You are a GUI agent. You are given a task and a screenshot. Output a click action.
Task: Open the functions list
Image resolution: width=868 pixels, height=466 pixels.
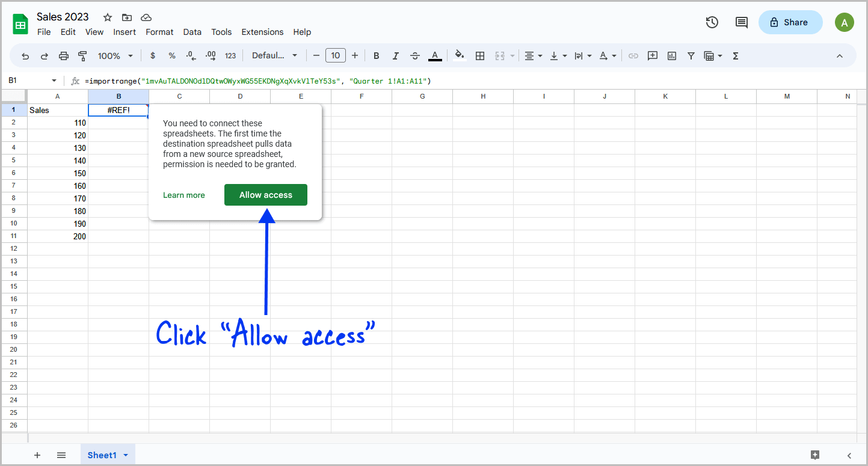pyautogui.click(x=735, y=55)
